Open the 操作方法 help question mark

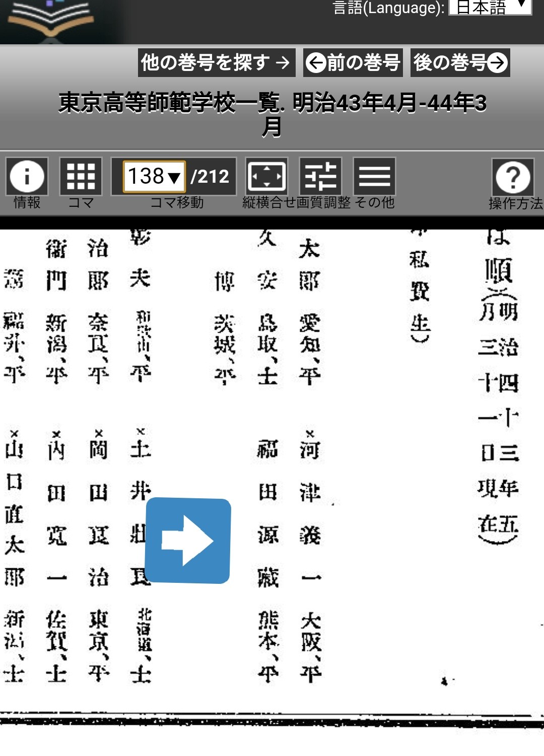pyautogui.click(x=513, y=177)
